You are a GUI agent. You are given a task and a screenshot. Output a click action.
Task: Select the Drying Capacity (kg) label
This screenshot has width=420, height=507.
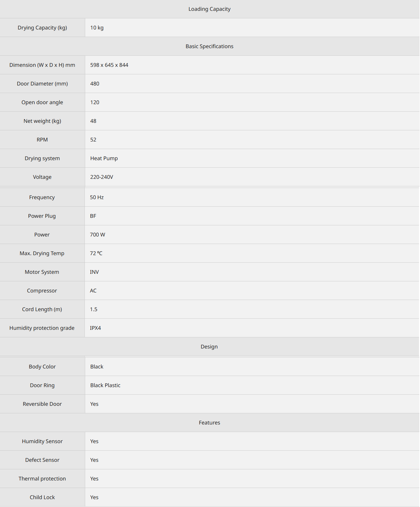click(42, 28)
